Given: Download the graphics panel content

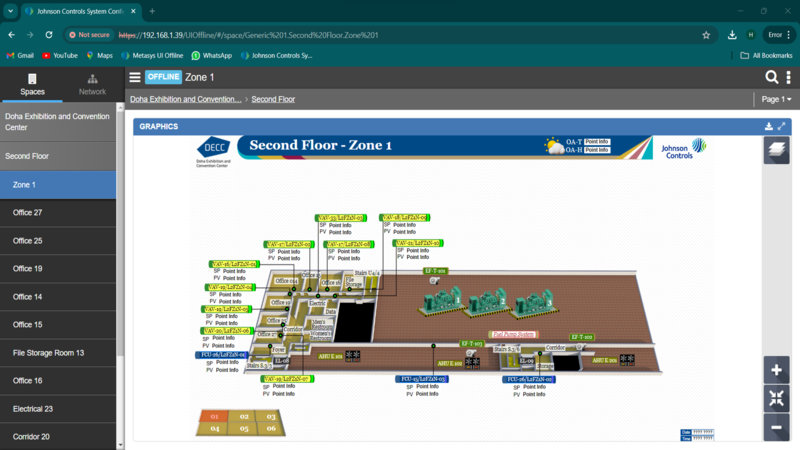Looking at the screenshot, I should click(768, 127).
